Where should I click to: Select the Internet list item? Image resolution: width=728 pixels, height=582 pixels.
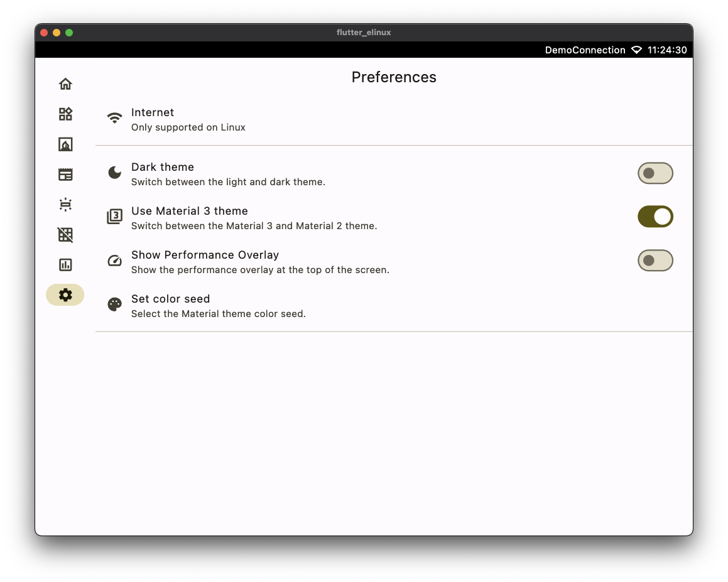(x=394, y=119)
